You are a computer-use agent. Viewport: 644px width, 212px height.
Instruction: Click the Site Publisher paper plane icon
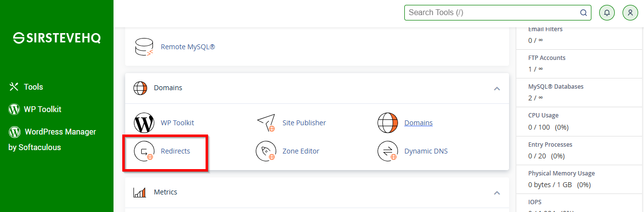tap(266, 123)
